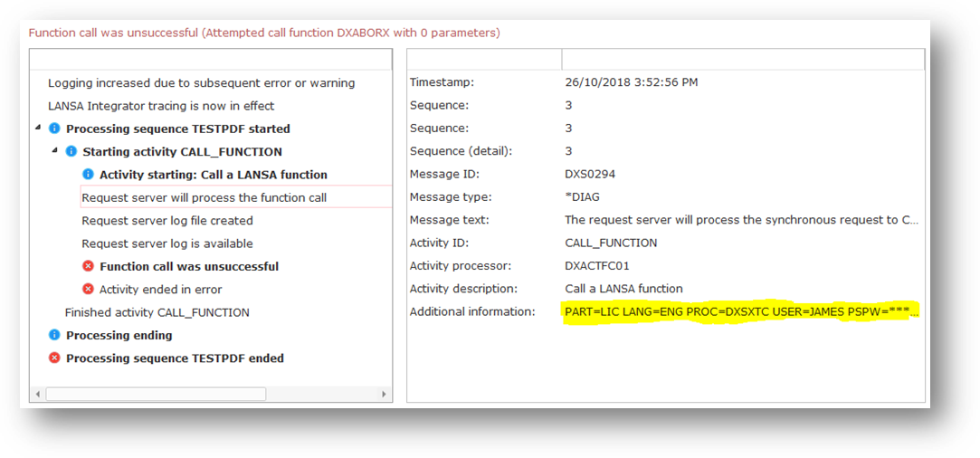This screenshot has height=458, width=980.
Task: Click the Activity processor: label
Action: (461, 266)
